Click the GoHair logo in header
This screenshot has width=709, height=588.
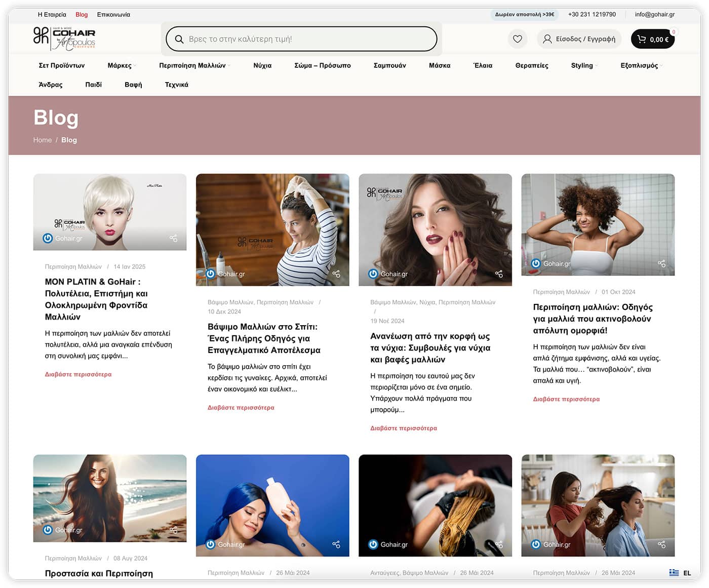(64, 38)
